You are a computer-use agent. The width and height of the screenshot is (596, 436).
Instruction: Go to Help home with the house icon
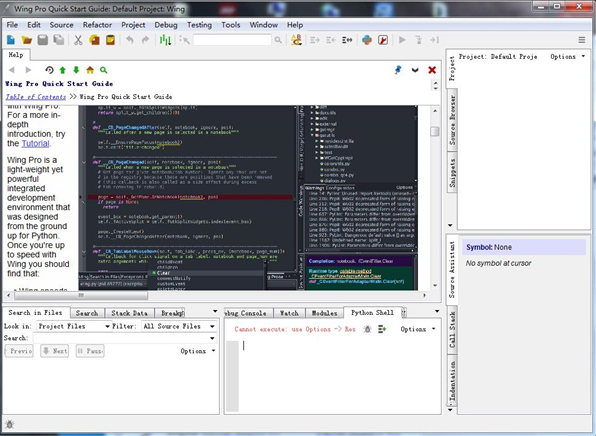[90, 70]
